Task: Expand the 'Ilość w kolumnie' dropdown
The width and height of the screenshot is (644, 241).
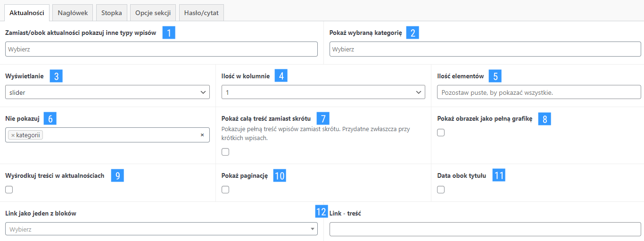Action: tap(323, 92)
